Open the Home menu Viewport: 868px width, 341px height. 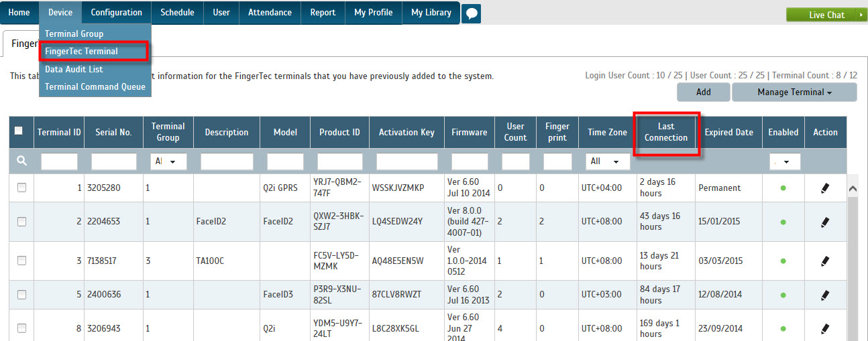pos(19,12)
